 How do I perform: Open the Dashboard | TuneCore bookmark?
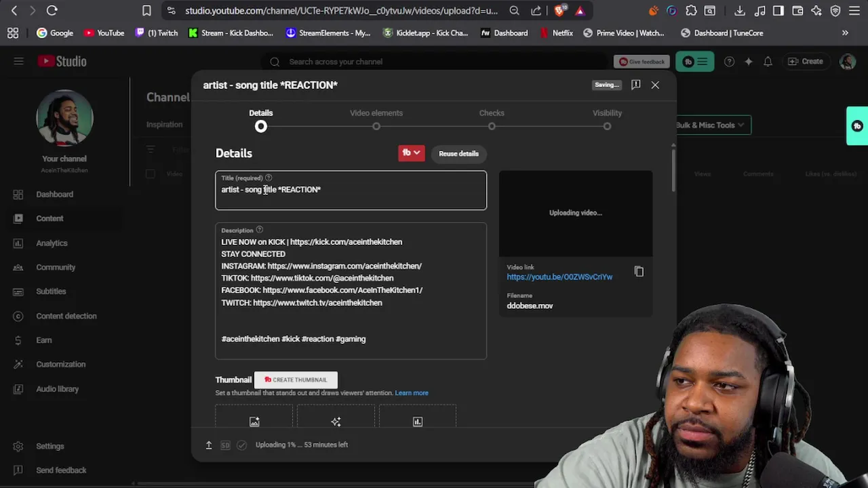click(722, 33)
